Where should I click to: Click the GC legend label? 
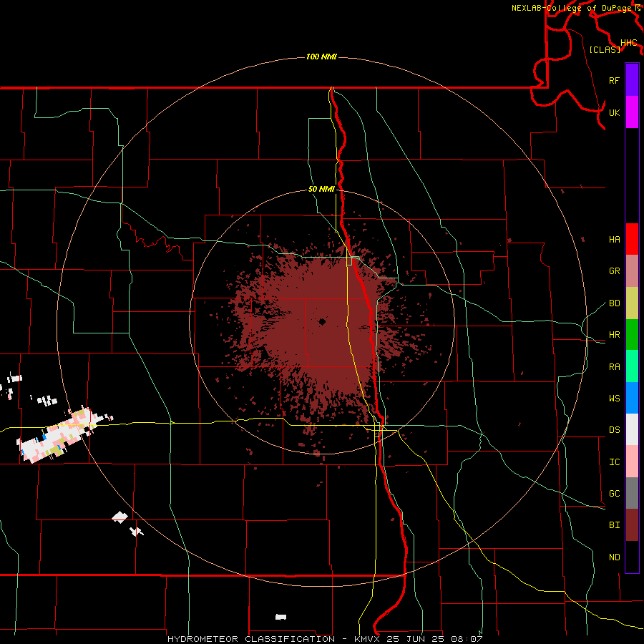[x=614, y=494]
